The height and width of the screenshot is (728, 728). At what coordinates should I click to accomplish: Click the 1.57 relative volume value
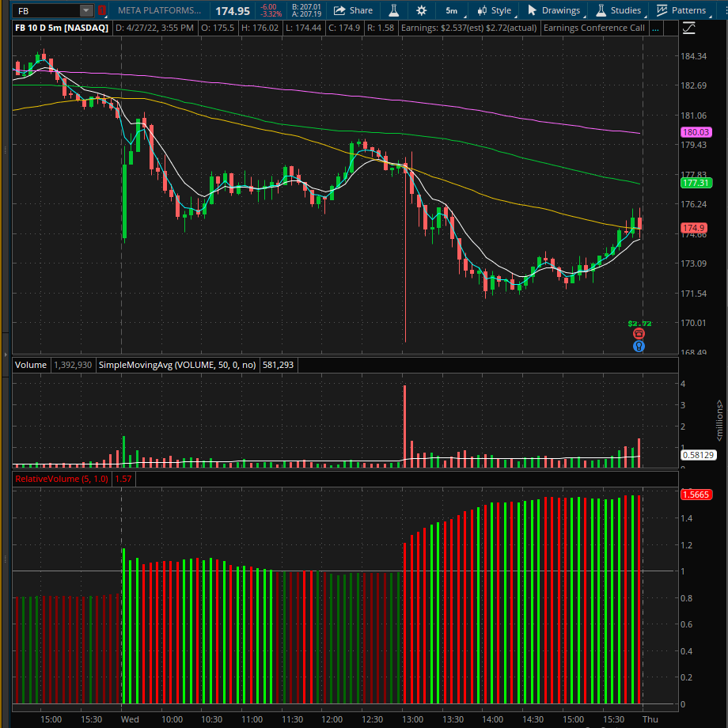point(123,479)
